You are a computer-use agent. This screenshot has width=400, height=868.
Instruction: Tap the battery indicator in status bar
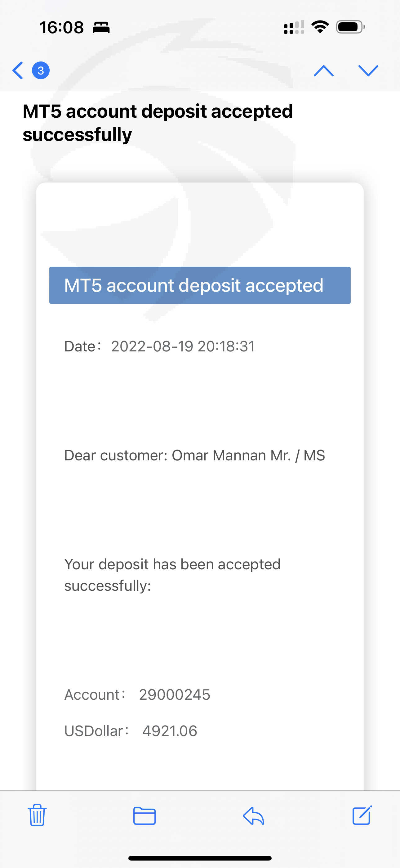pos(350,27)
